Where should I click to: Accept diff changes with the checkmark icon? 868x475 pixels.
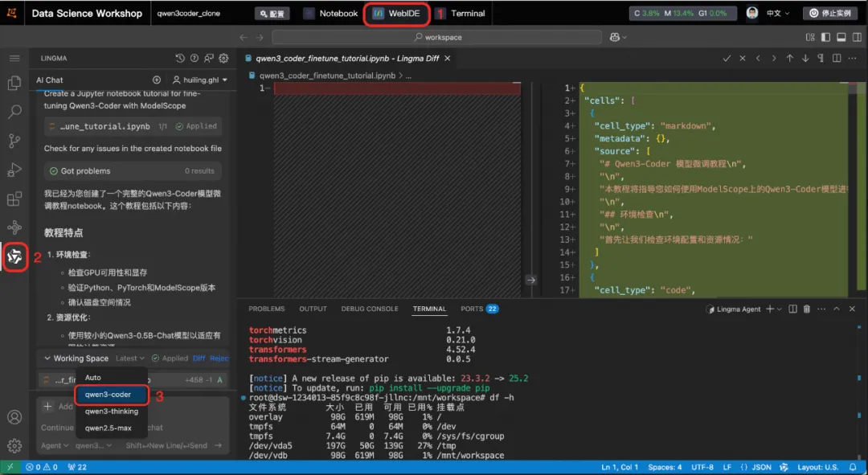(x=727, y=58)
